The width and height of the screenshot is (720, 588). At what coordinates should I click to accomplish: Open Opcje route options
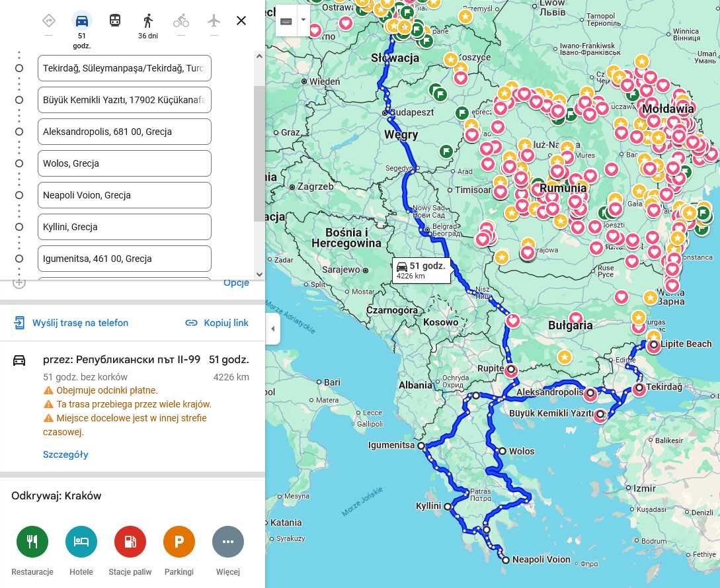tap(236, 283)
